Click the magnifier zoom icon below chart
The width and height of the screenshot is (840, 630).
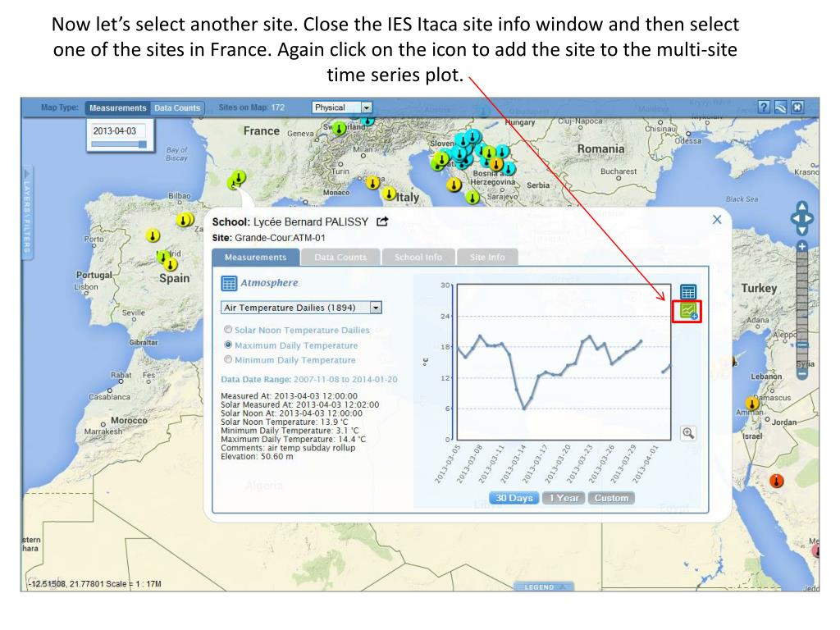688,433
